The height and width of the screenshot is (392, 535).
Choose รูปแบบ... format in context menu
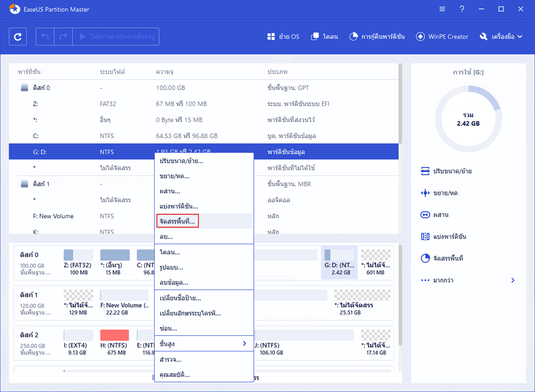click(204, 267)
